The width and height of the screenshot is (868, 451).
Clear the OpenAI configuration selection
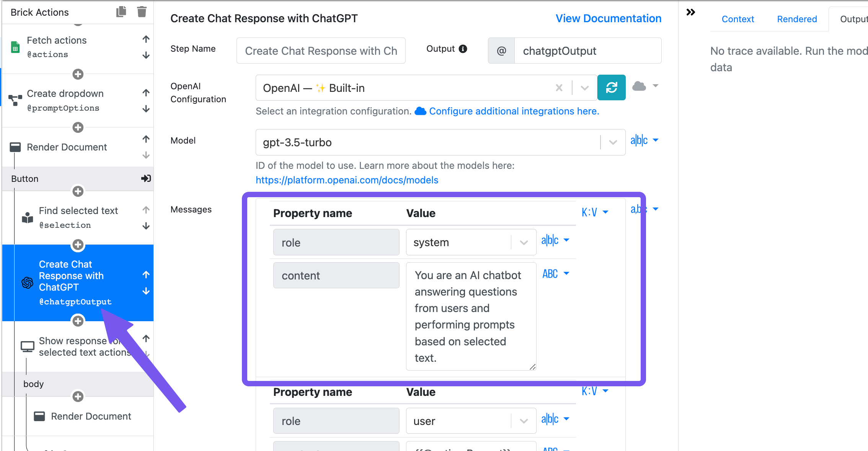(x=559, y=88)
